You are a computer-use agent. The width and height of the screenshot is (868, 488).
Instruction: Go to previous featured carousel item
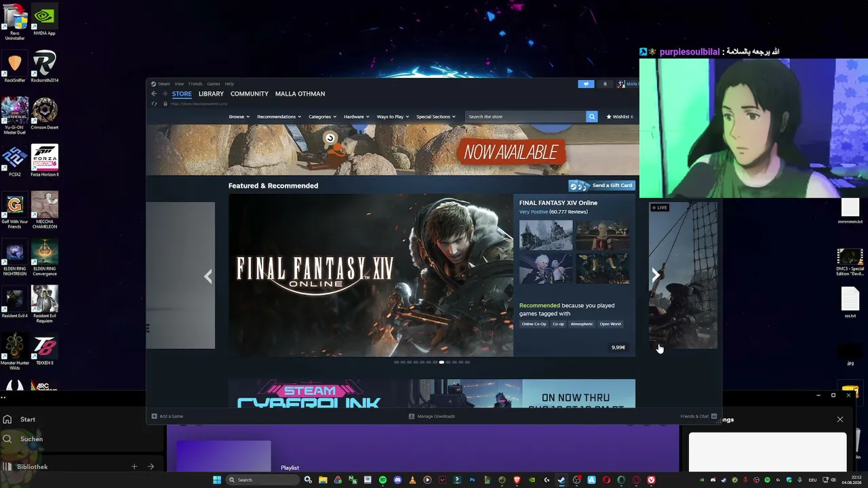(208, 276)
